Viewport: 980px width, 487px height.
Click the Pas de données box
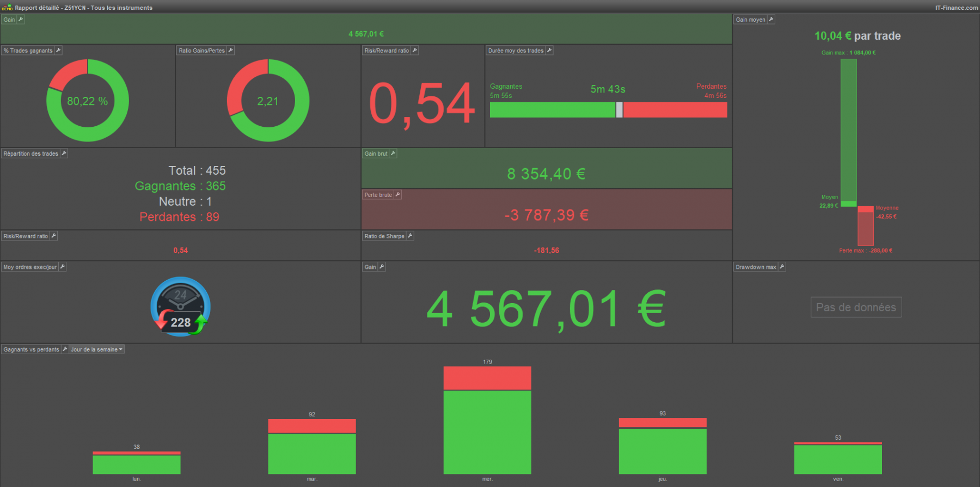click(x=856, y=307)
